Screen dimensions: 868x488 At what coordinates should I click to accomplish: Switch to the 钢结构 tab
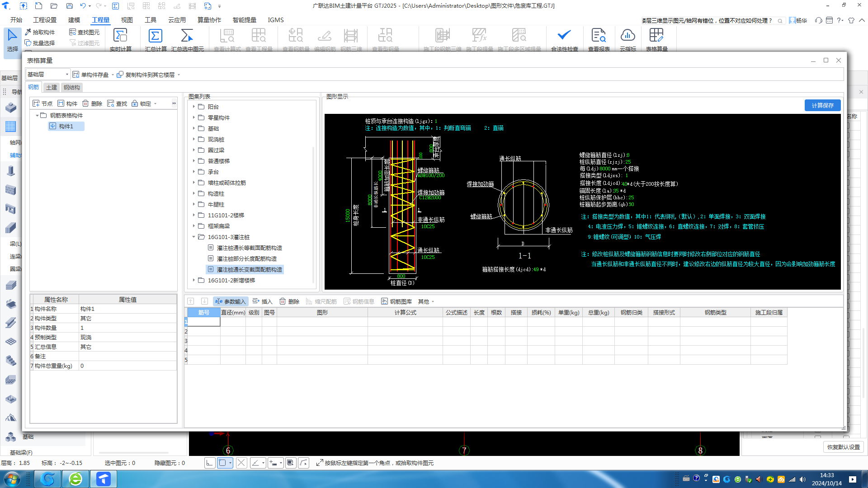click(72, 87)
